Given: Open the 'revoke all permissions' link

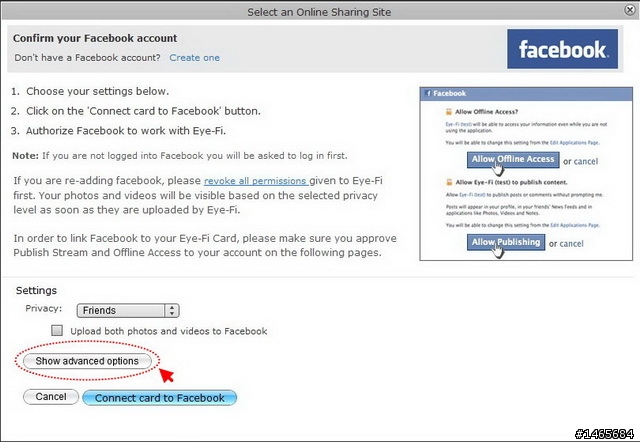Looking at the screenshot, I should 256,181.
